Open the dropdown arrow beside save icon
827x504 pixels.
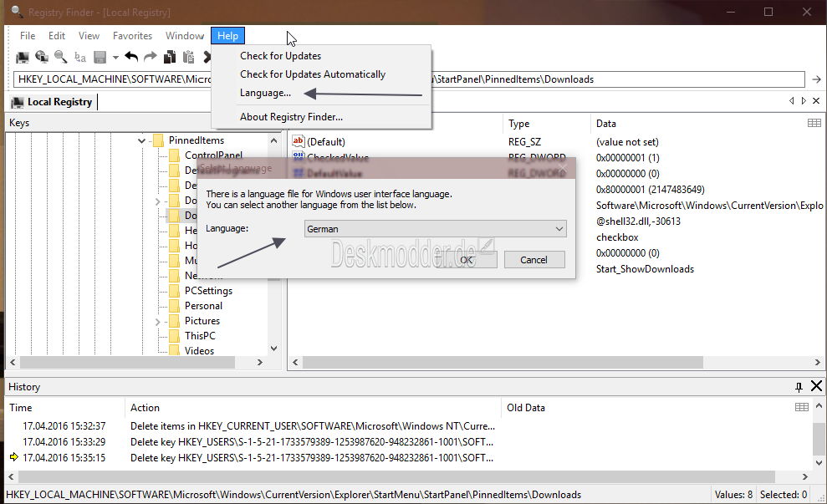tap(115, 57)
